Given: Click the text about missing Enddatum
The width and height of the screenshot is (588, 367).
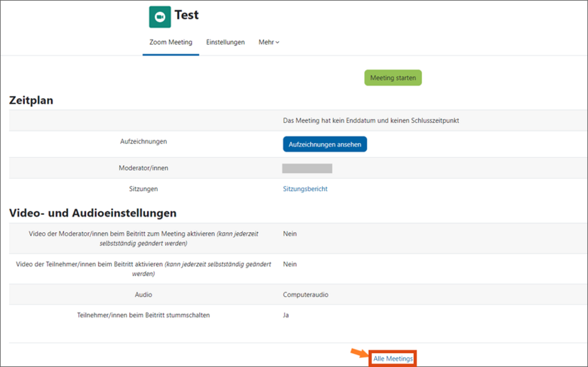Looking at the screenshot, I should tap(371, 120).
